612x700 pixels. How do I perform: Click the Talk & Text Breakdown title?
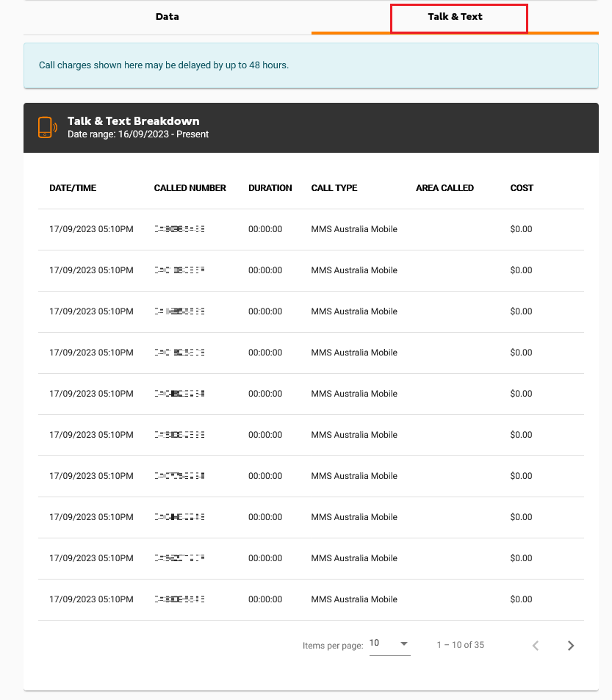point(134,120)
